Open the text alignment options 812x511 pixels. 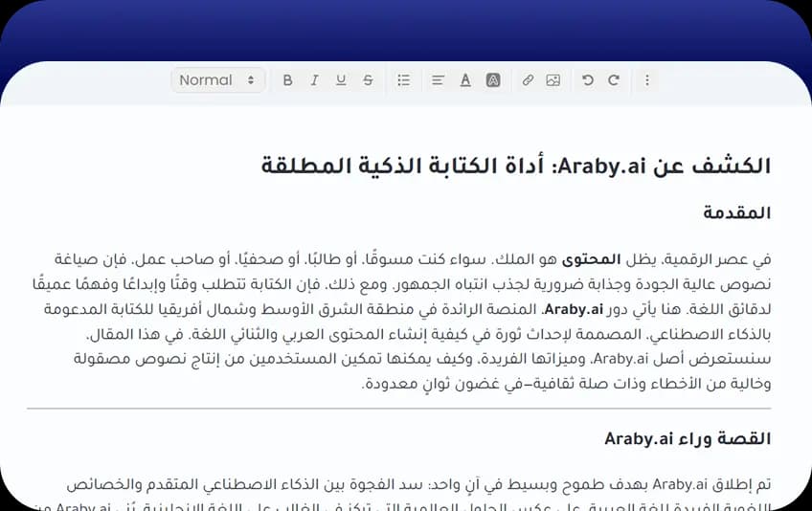click(x=438, y=80)
